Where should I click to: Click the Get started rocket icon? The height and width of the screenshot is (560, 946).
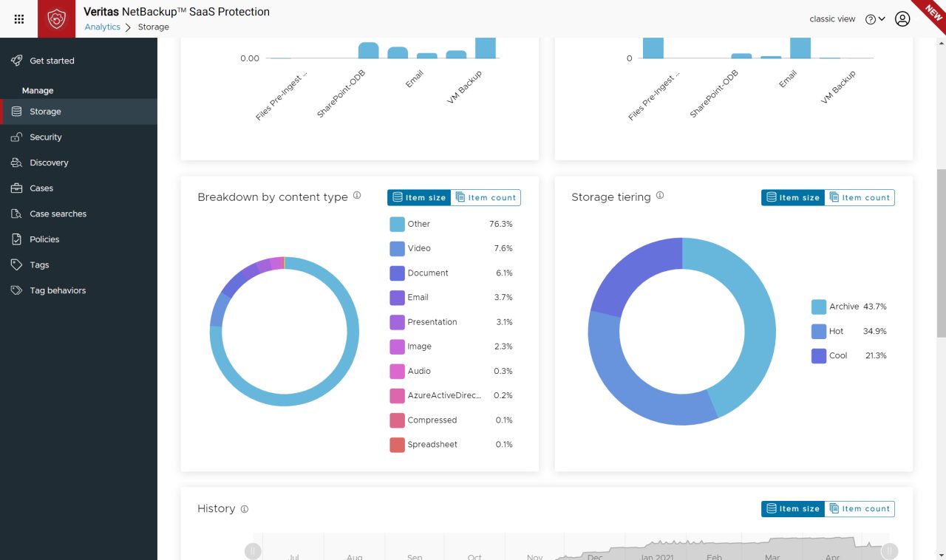point(16,61)
